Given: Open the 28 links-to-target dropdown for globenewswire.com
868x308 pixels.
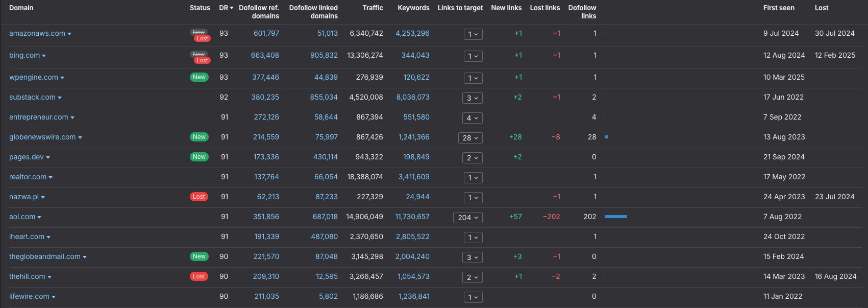Looking at the screenshot, I should pyautogui.click(x=470, y=138).
